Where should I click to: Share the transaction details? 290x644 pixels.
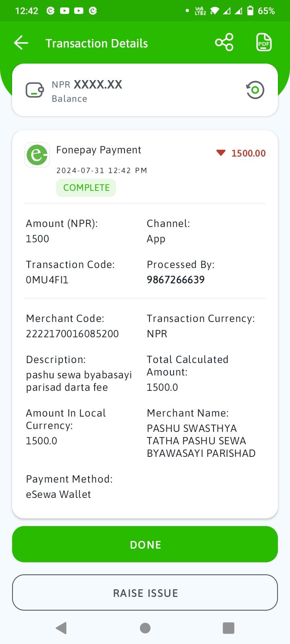(x=224, y=42)
